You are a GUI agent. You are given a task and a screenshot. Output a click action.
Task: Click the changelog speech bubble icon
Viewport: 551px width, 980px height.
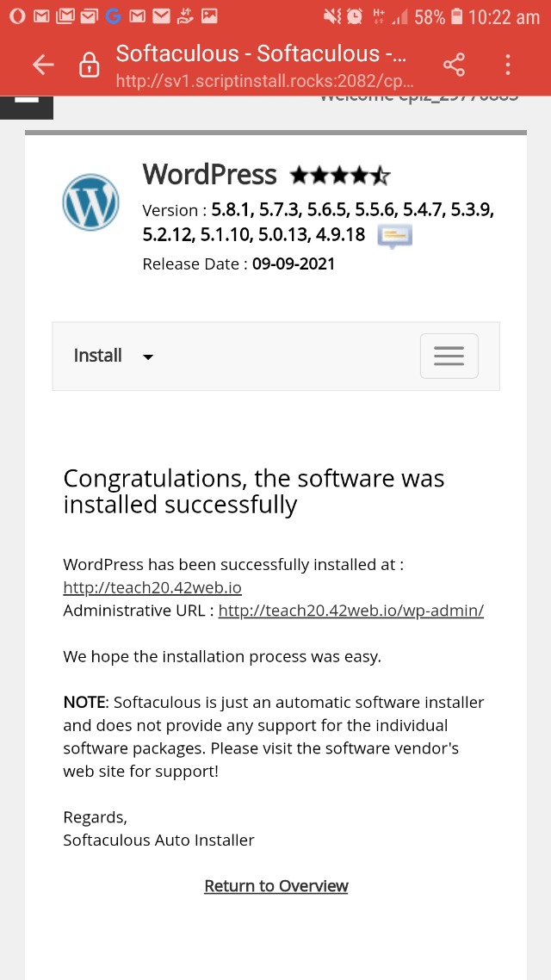tap(395, 236)
